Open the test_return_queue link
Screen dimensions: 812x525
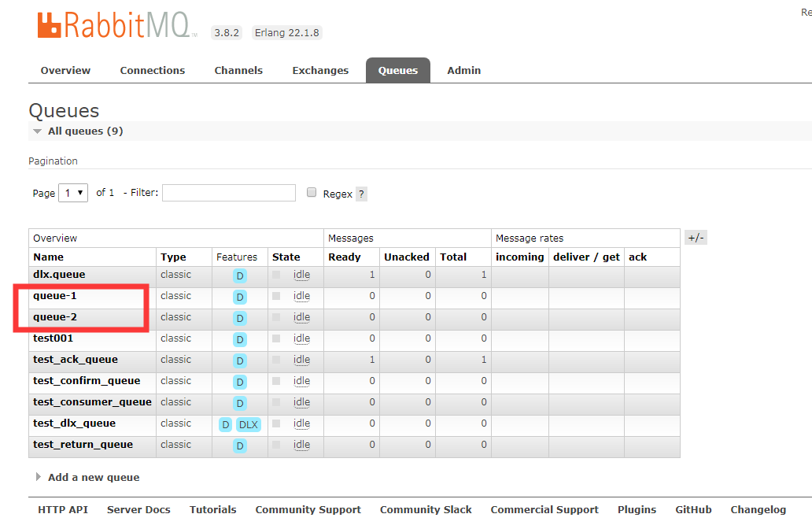point(83,445)
